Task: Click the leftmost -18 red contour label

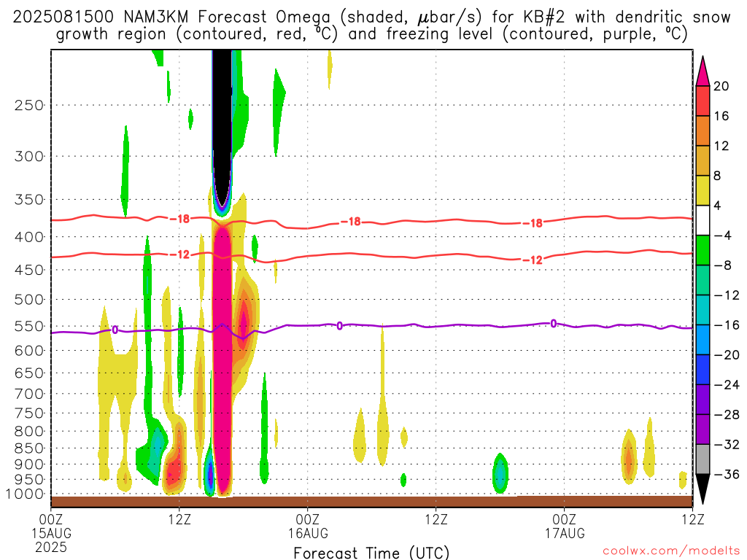Action: [179, 219]
